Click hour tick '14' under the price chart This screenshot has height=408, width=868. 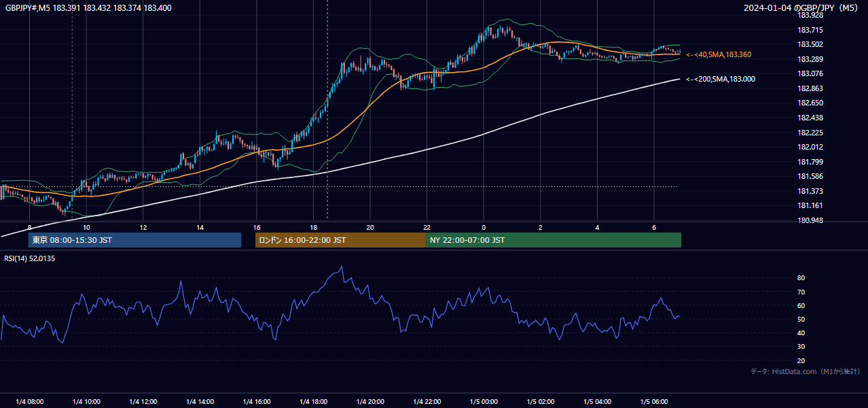tap(200, 227)
